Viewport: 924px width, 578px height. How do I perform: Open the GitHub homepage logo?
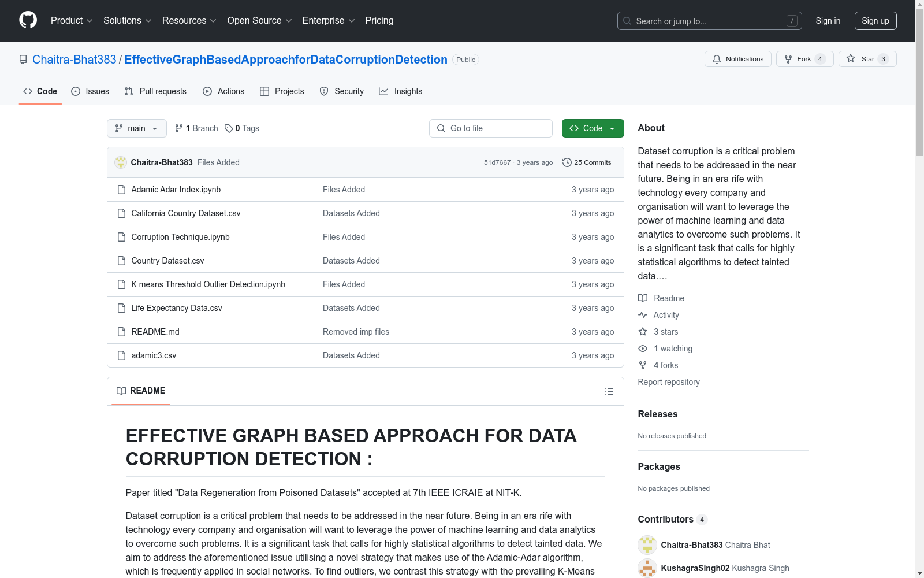point(28,20)
